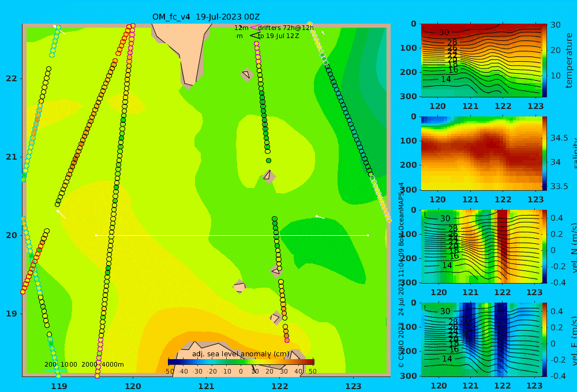Click the '34.5' tick on the salinity colorbar
Viewport: 577px width, 392px height.
(559, 138)
